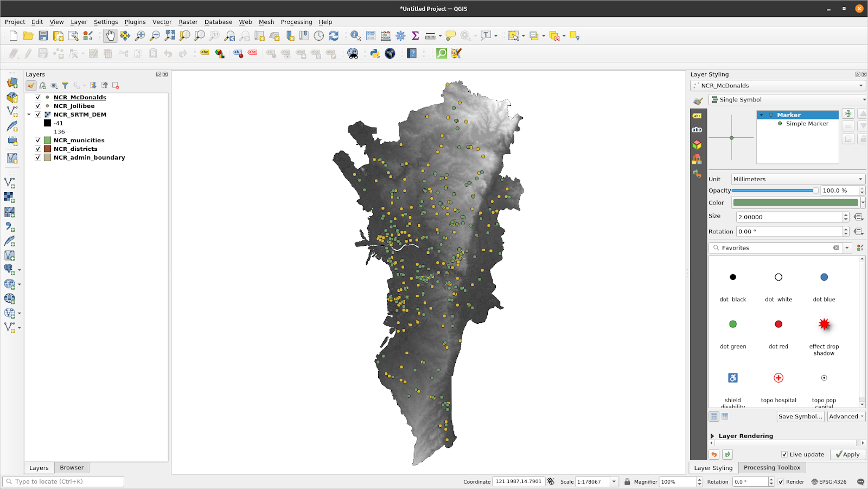Select the Pan Map tool
The image size is (868, 489).
pyautogui.click(x=110, y=35)
